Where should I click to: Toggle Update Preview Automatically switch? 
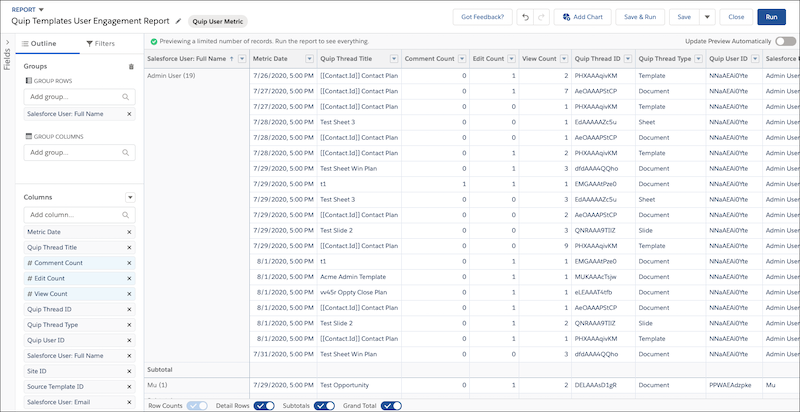[785, 41]
